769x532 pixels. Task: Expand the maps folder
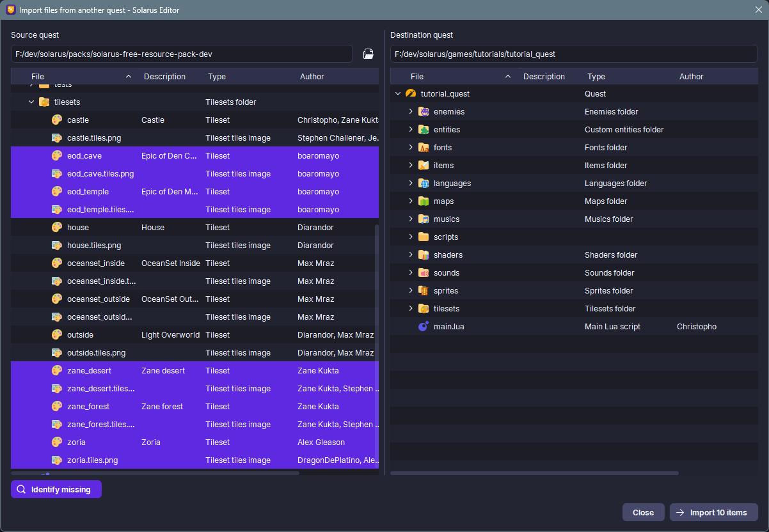pos(411,201)
